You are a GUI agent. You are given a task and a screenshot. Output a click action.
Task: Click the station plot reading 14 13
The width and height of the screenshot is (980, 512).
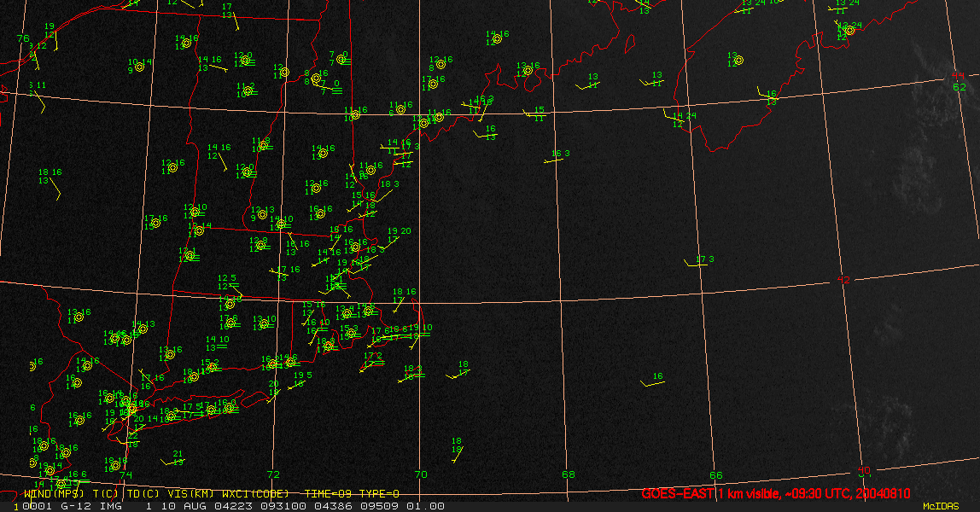click(143, 329)
